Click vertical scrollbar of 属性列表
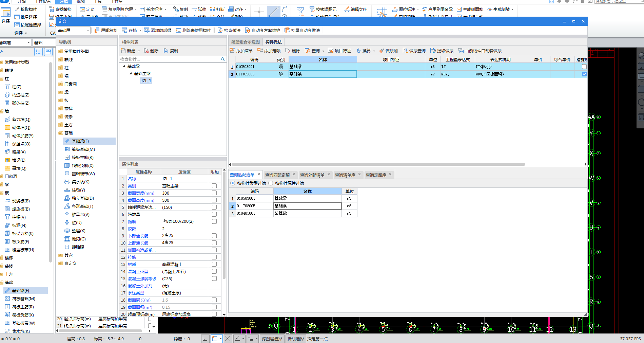Screen dimensions: 644x343 pyautogui.click(x=224, y=226)
